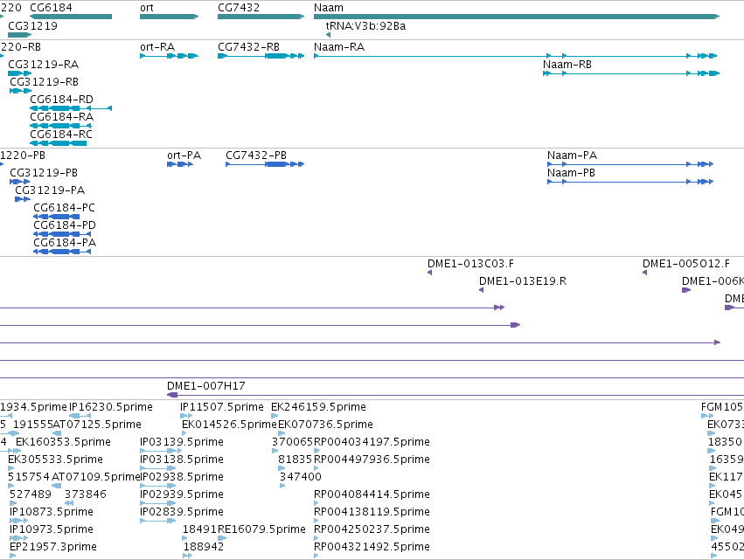
Task: Click the CG6184-PC protein label
Action: (64, 208)
